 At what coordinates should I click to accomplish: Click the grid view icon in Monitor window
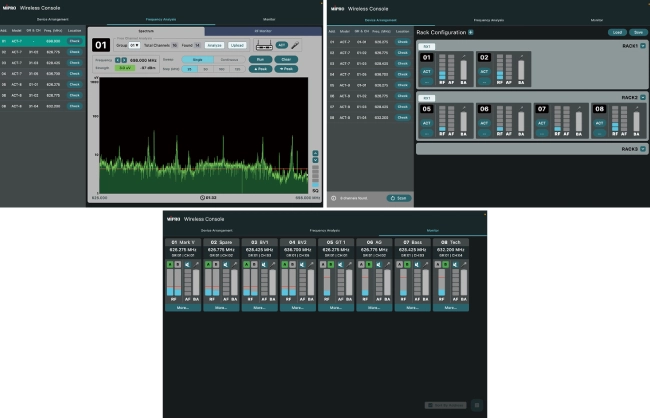(x=476, y=404)
